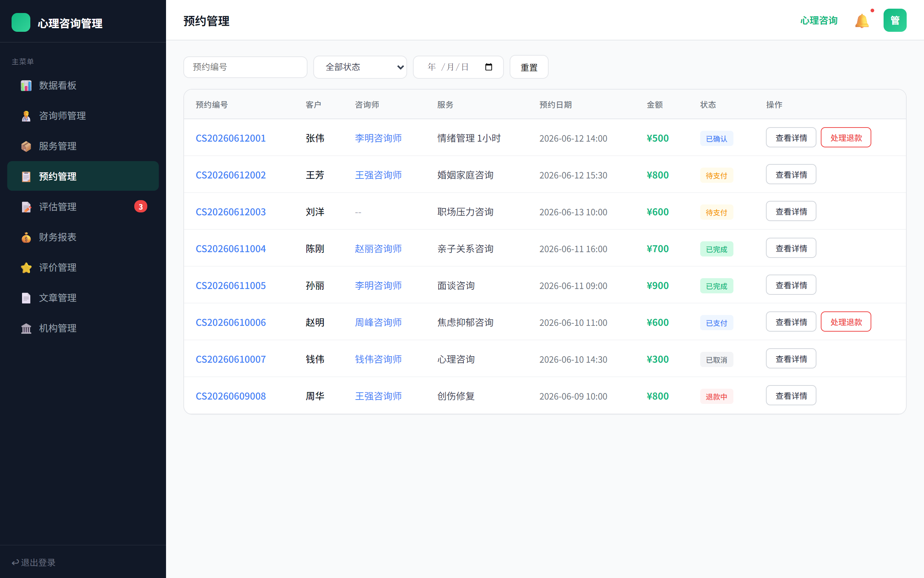Click the 财务报表 money bag icon
The image size is (924, 578).
26,237
